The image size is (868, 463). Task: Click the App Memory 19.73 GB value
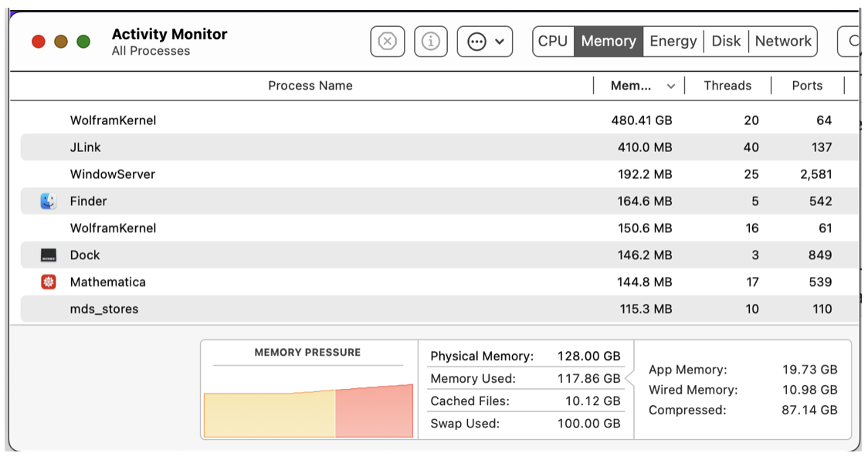pyautogui.click(x=809, y=370)
